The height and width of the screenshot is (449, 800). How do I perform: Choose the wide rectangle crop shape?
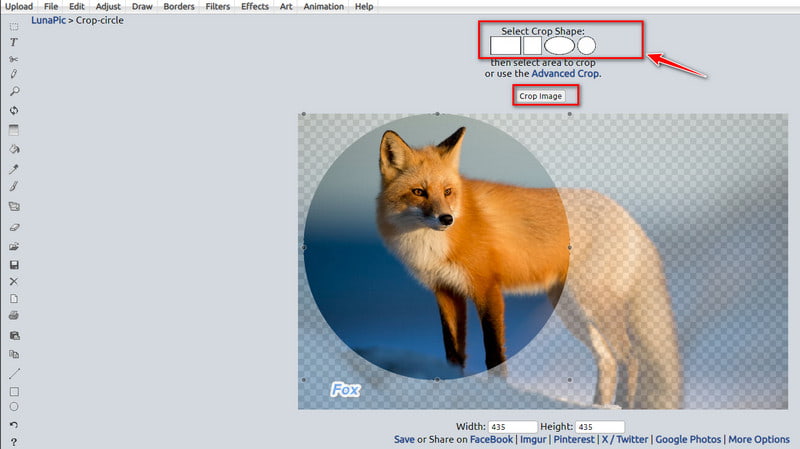pyautogui.click(x=505, y=45)
